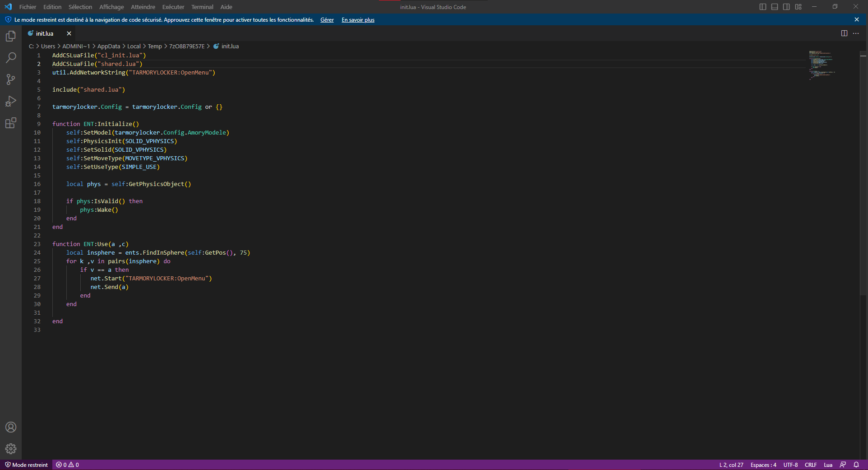Screen dimensions: 868x470
Task: Open notifications bell in status bar
Action: (x=856, y=465)
